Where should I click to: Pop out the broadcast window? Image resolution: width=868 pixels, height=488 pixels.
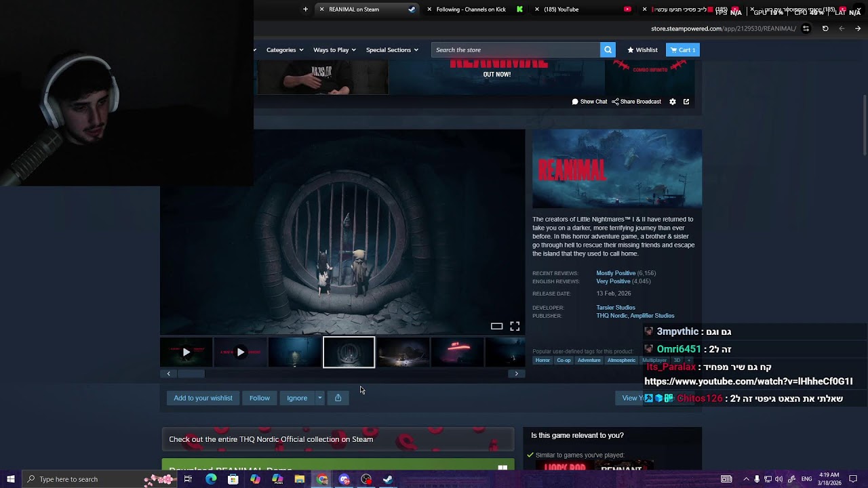686,102
